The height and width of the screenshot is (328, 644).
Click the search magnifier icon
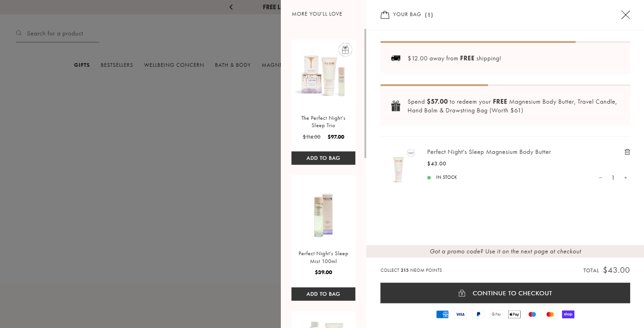19,33
